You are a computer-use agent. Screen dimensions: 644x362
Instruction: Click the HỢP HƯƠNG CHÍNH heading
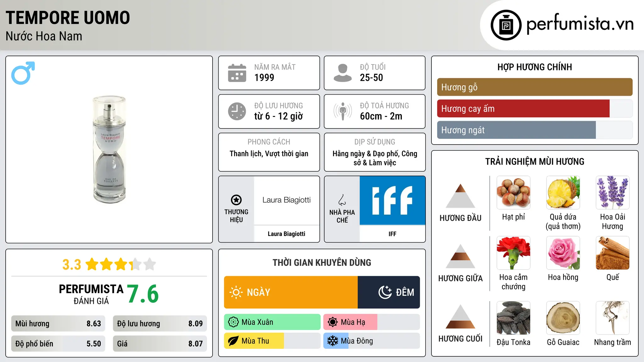[x=535, y=67]
